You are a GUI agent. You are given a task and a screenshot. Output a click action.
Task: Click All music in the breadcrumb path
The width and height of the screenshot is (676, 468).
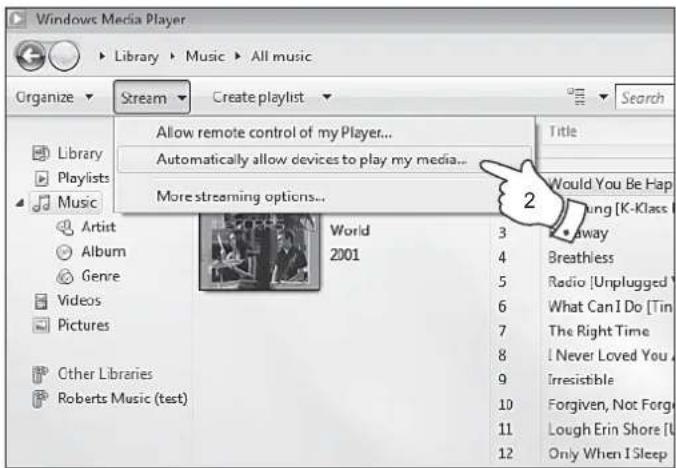click(281, 56)
